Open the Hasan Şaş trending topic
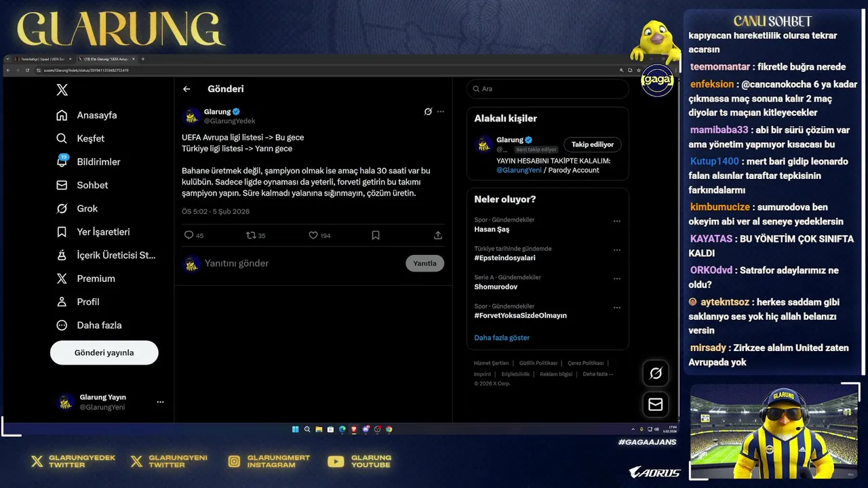The height and width of the screenshot is (488, 868). coord(492,229)
